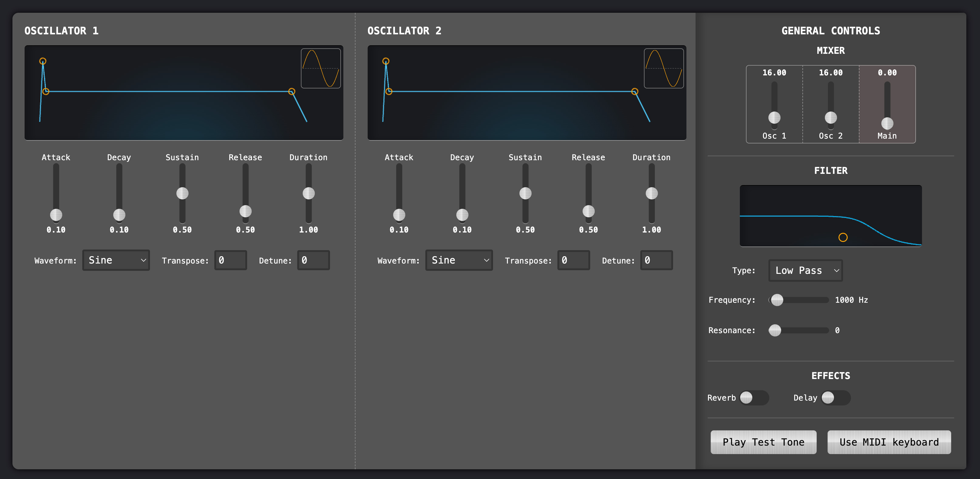Screen dimensions: 980x479
Task: Click Oscillator 2 envelope decay point handle
Action: [x=389, y=91]
